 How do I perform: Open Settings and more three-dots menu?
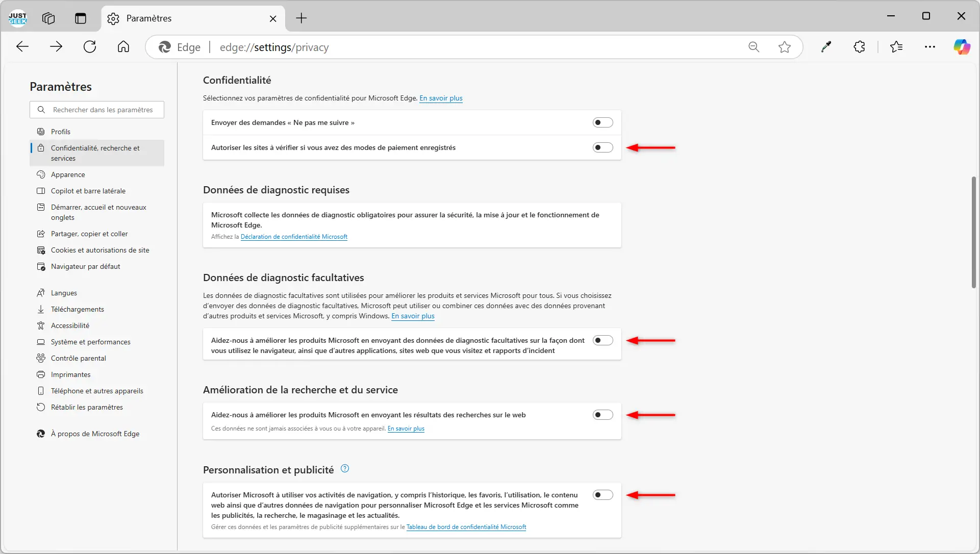[929, 47]
